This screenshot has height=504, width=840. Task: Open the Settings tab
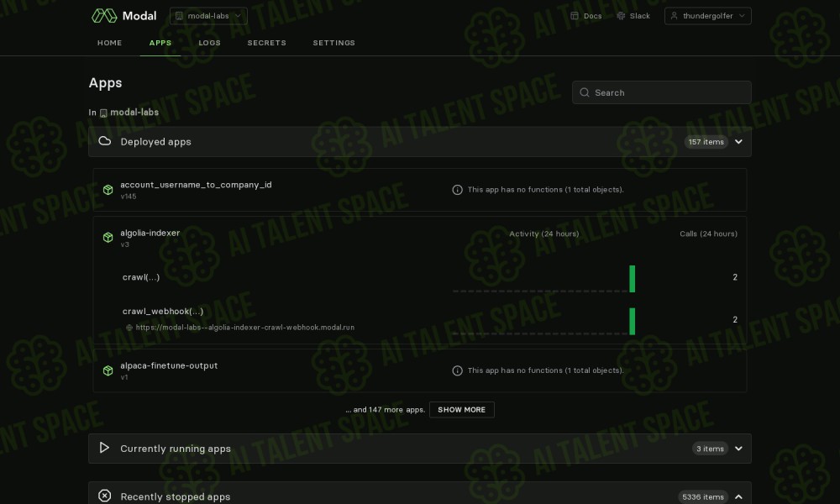[x=333, y=43]
